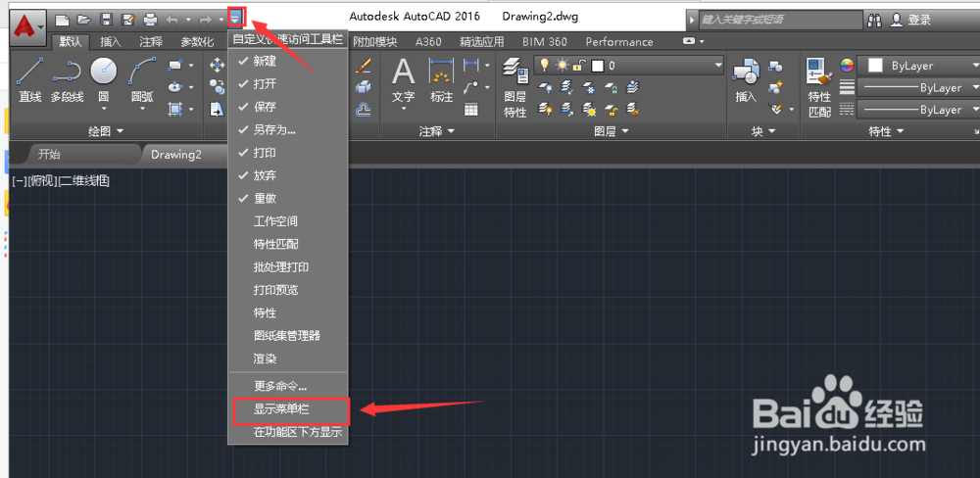Select the Line (直线) drawing tool
This screenshot has width=980, height=478.
pos(28,80)
